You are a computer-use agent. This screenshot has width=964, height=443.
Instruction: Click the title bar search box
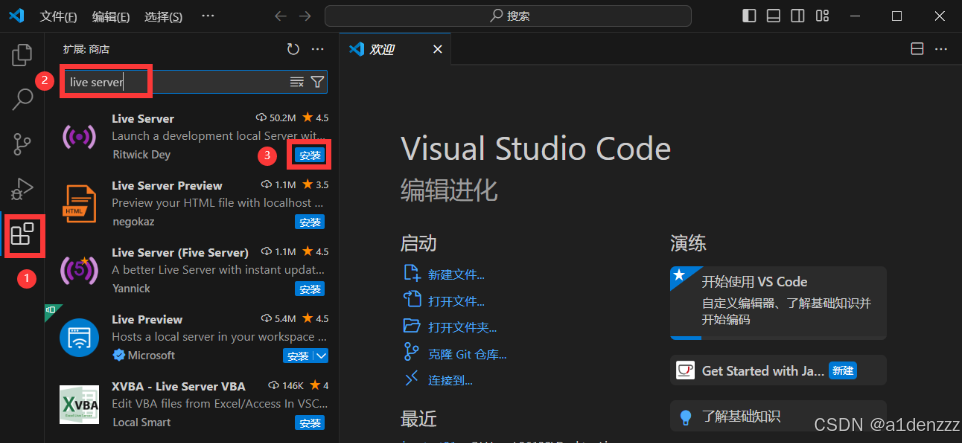(x=508, y=16)
